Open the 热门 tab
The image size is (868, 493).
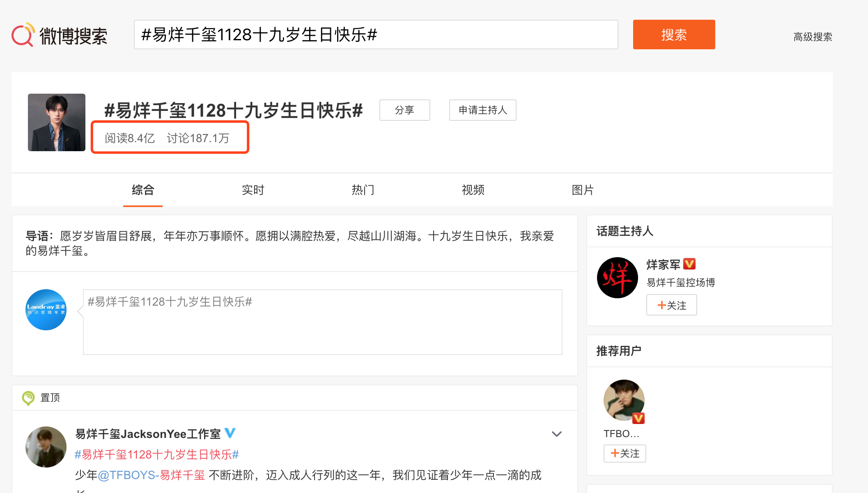click(363, 190)
